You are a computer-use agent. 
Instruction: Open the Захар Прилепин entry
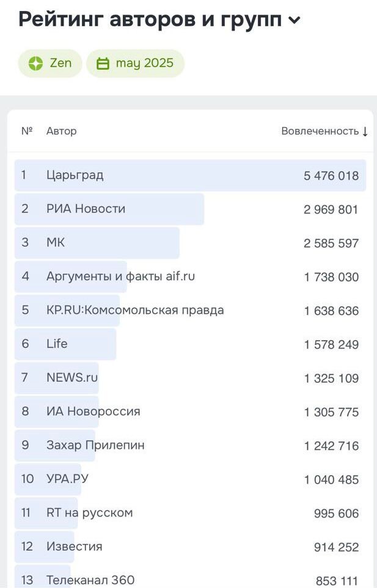tap(190, 445)
